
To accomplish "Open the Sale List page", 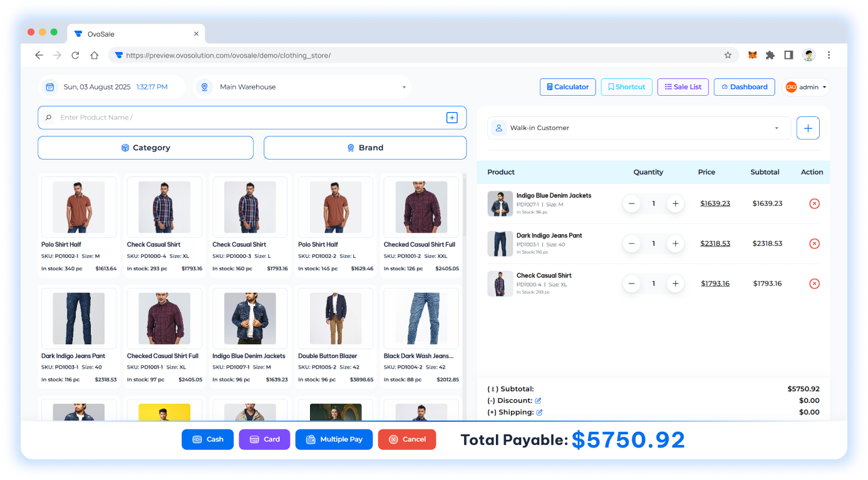I will click(x=683, y=87).
